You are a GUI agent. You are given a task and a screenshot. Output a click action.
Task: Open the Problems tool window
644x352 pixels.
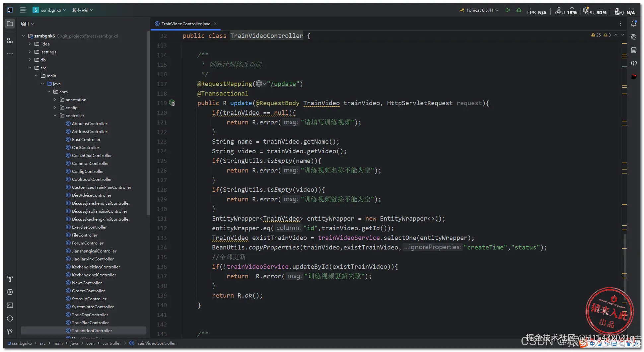[10, 318]
